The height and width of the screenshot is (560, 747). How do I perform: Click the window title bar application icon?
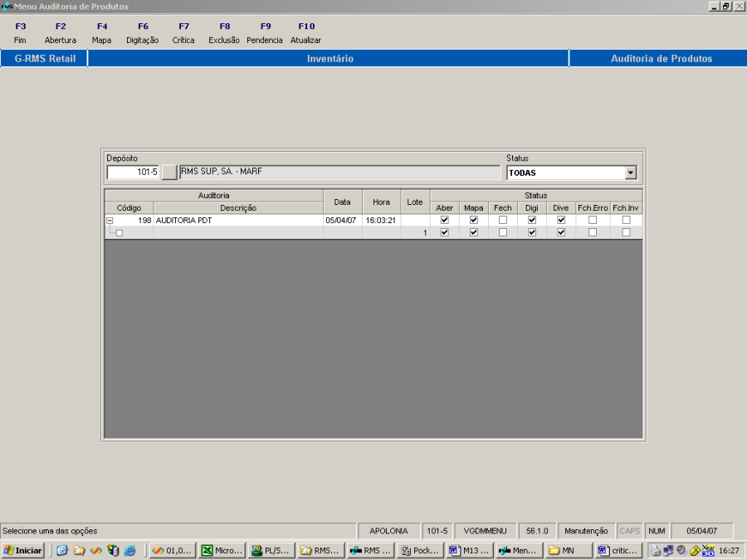click(x=7, y=6)
